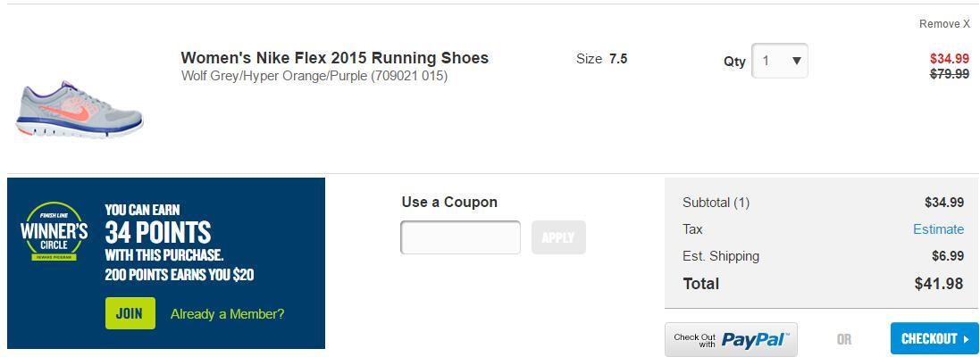The height and width of the screenshot is (357, 980).
Task: Apply the coupon with the APPLY button
Action: [558, 237]
